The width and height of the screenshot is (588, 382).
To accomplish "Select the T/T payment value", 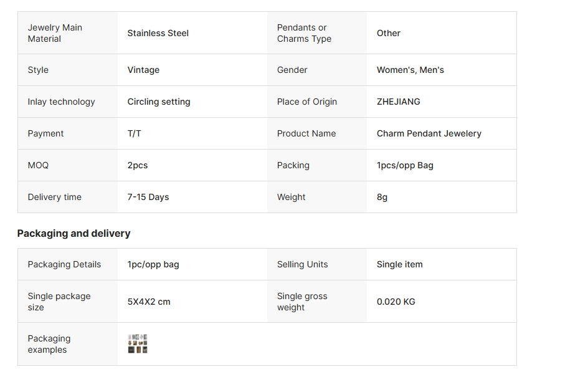I will click(135, 133).
